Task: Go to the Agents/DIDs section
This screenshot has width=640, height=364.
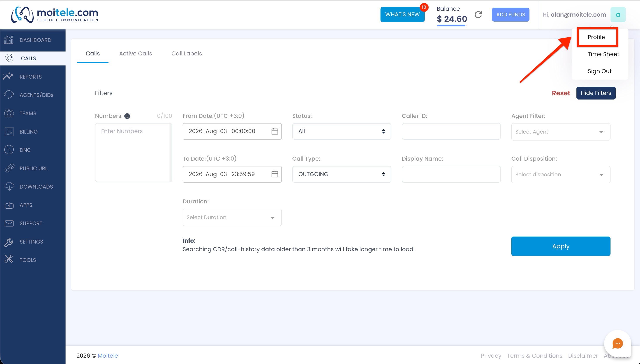Action: [33, 95]
